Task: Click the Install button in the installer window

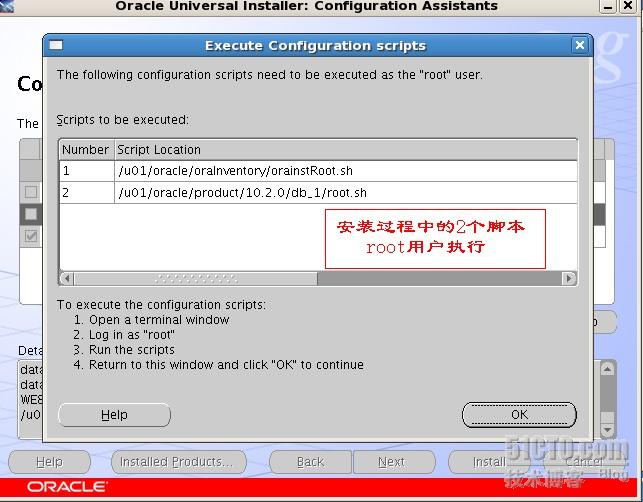Action: [x=489, y=462]
